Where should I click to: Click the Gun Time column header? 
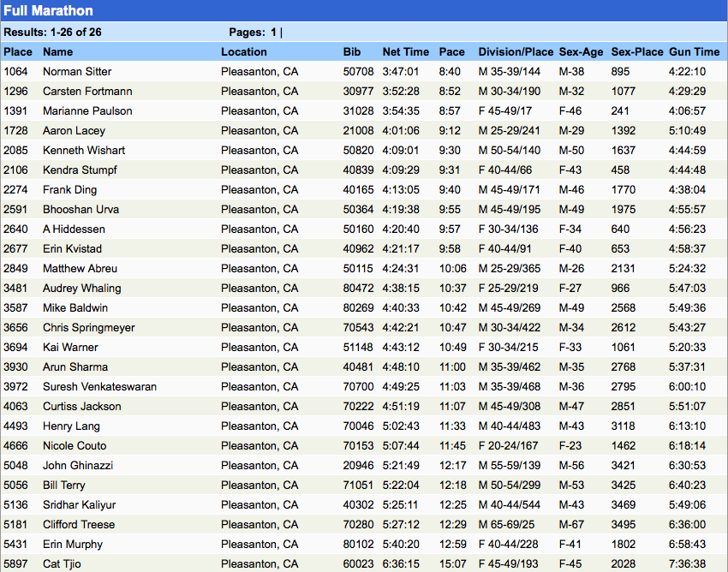(x=694, y=52)
